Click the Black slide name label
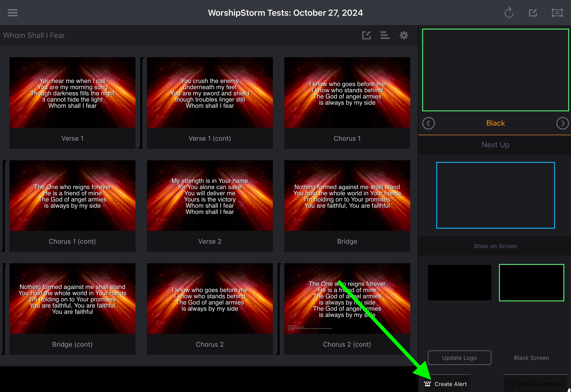The width and height of the screenshot is (571, 392). tap(495, 123)
